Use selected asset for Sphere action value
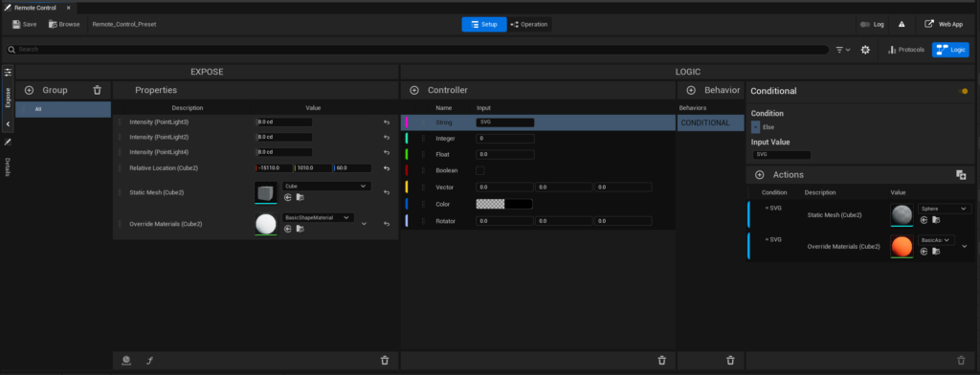 pos(924,219)
